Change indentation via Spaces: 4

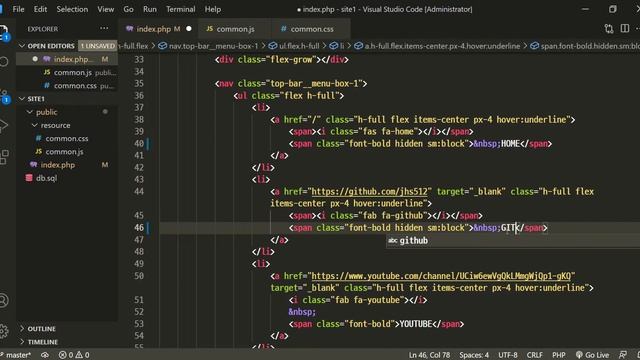click(474, 355)
